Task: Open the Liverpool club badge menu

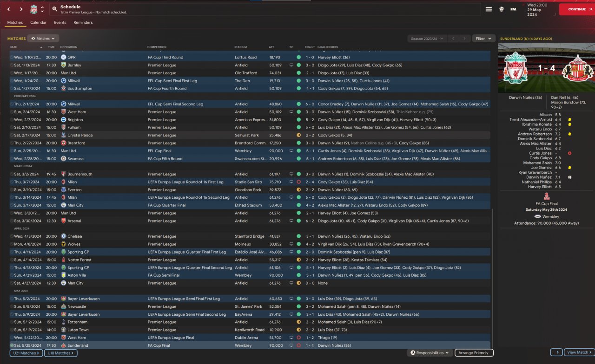Action: click(x=33, y=9)
